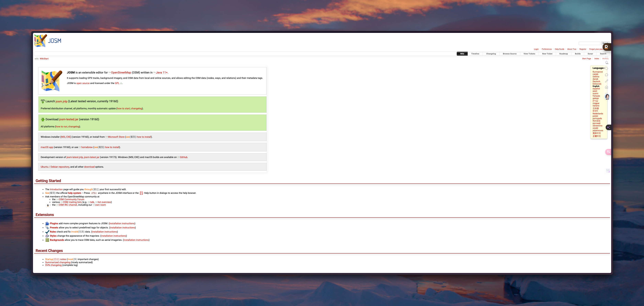Image resolution: width=644 pixels, height=306 pixels.
Task: Click the girl avatar icon in sidebar
Action: (x=607, y=97)
